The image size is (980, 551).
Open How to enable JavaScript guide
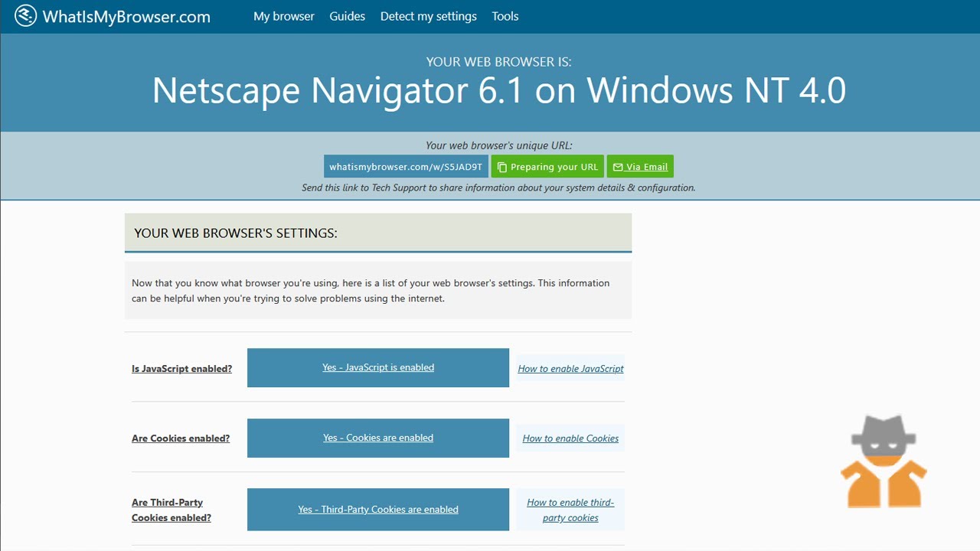(x=571, y=369)
